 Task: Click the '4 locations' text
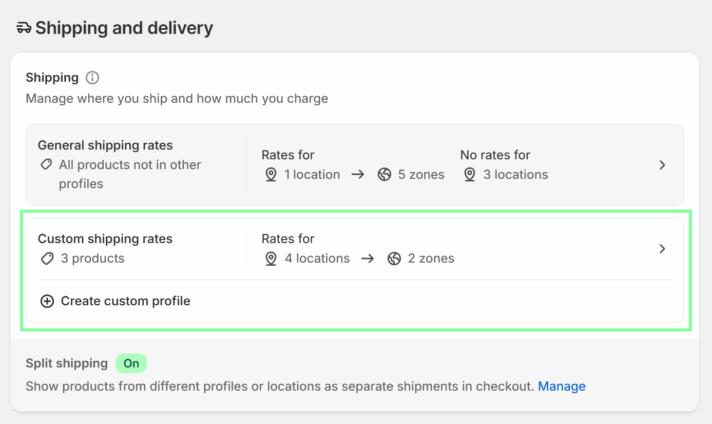pos(317,258)
